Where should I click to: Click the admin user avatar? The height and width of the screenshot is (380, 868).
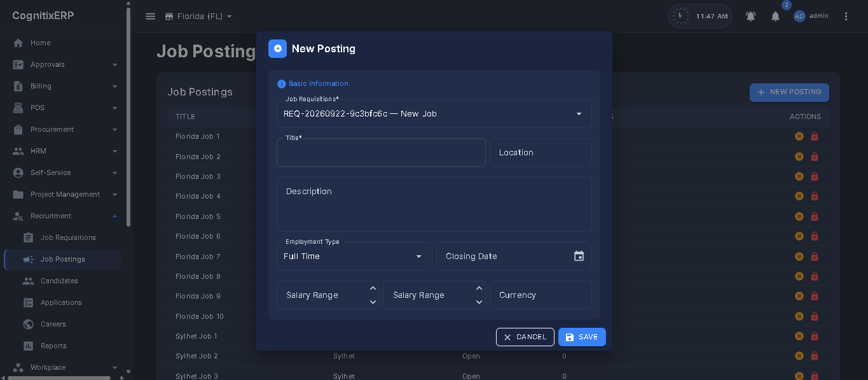[x=799, y=17]
